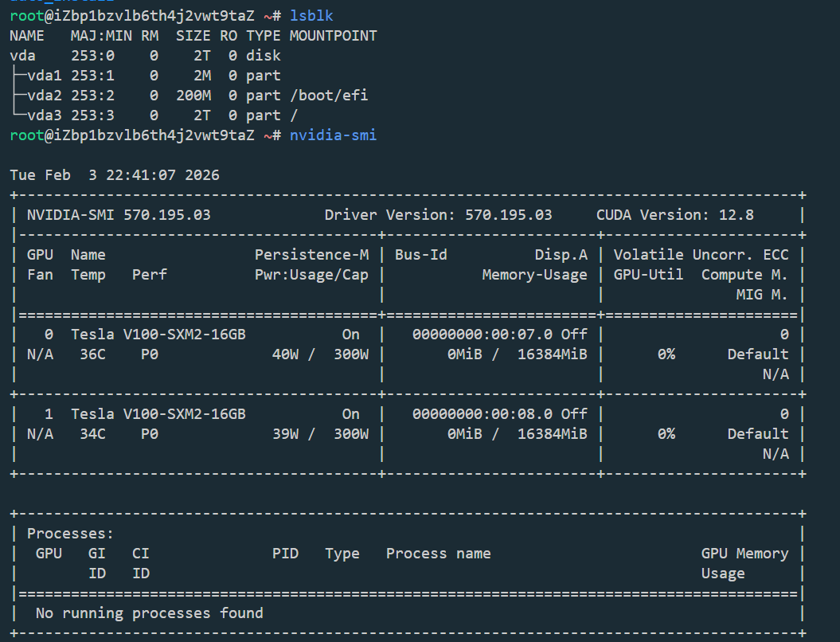Screen dimensions: 840x642
Task: Click the timestamp Tue Feb 3 22:41:07 2026
Action: (115, 175)
